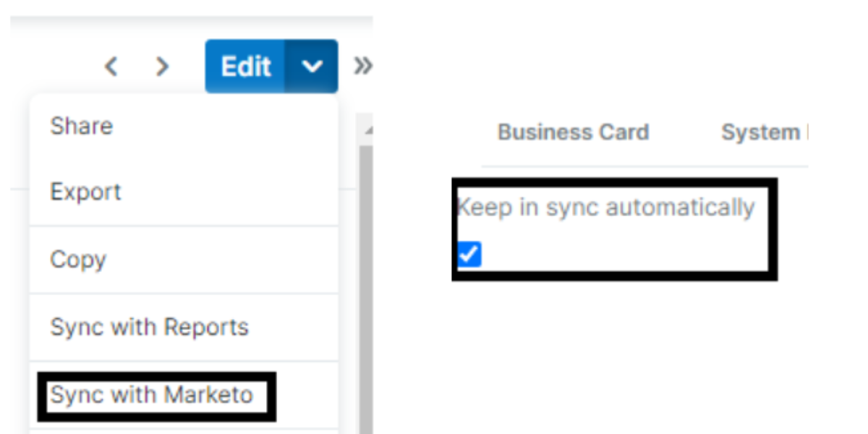Navigate back using the left chevron icon
The width and height of the screenshot is (868, 434).
tap(111, 67)
